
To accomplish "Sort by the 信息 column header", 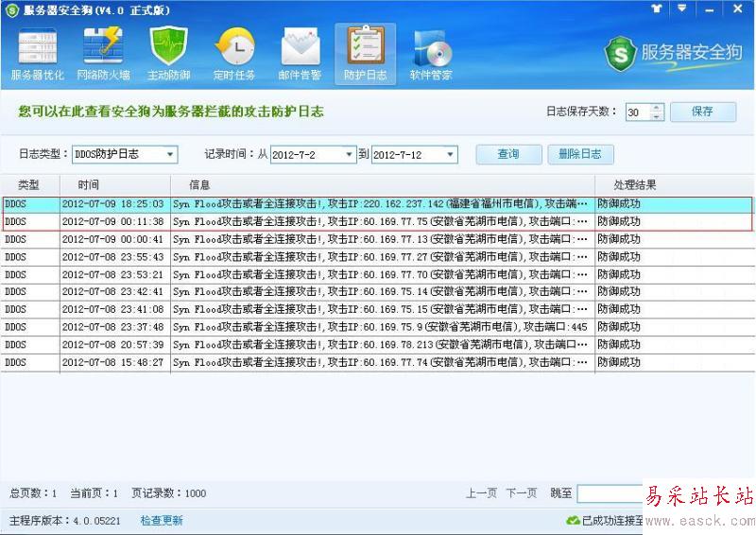I will [383, 184].
